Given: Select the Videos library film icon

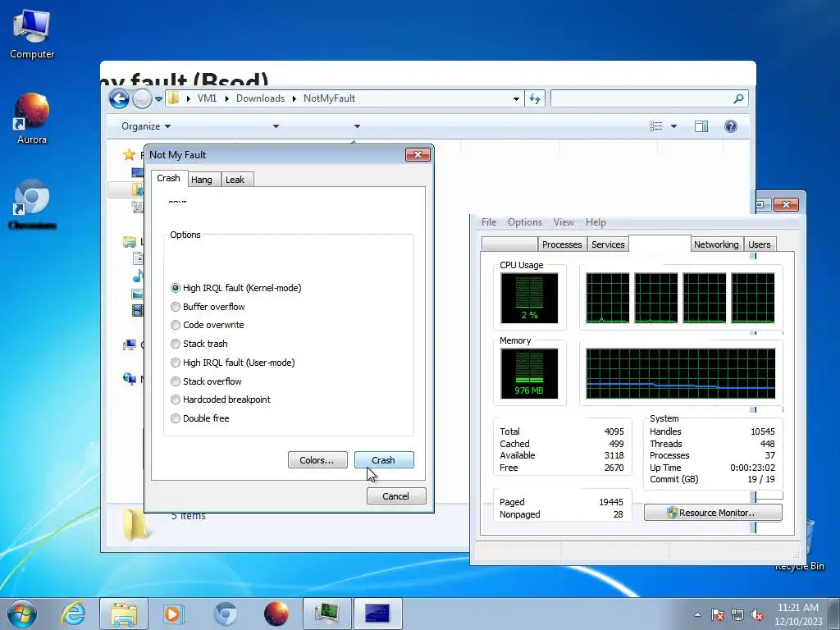Looking at the screenshot, I should (x=138, y=309).
